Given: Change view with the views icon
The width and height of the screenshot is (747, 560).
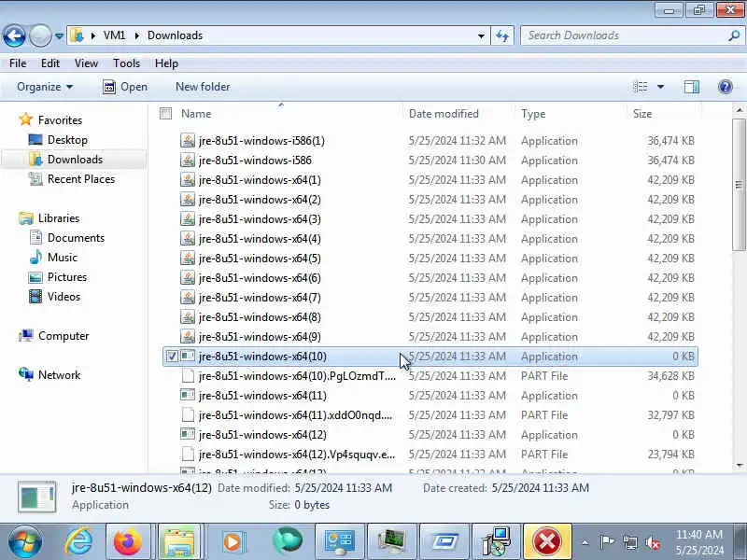Looking at the screenshot, I should pyautogui.click(x=641, y=87).
